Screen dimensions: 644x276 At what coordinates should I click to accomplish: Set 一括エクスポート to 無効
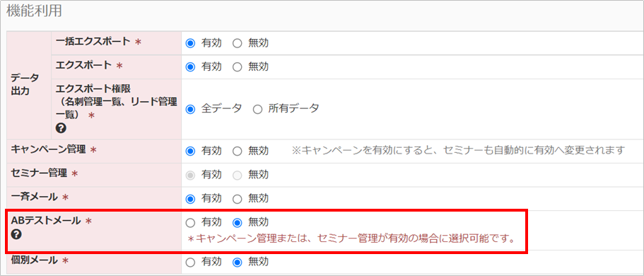pyautogui.click(x=237, y=43)
